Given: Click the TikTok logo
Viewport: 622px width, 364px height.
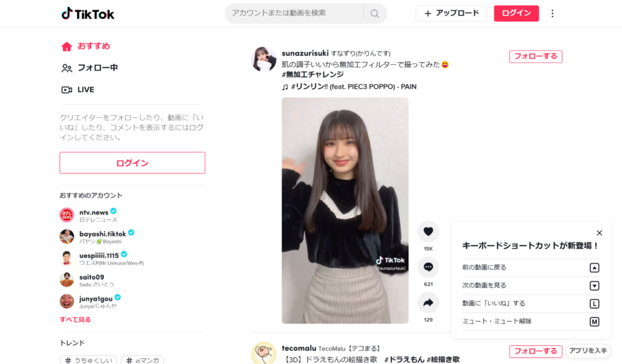Looking at the screenshot, I should click(x=87, y=14).
